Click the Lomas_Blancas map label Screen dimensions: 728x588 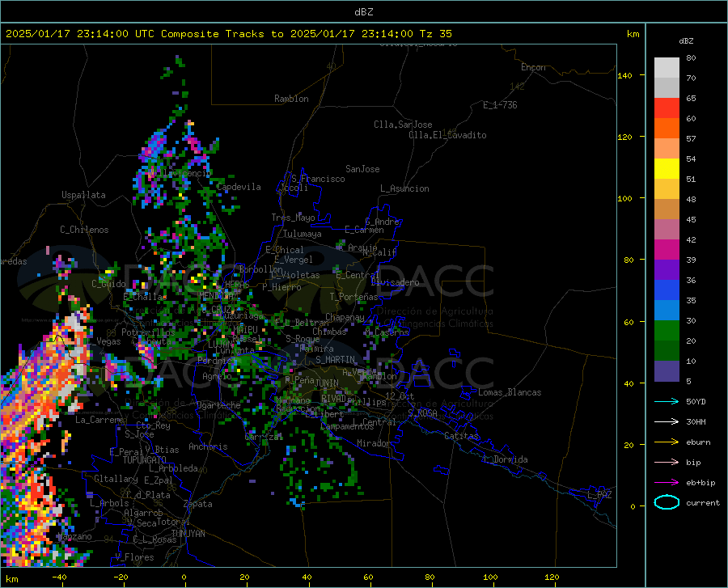(510, 392)
